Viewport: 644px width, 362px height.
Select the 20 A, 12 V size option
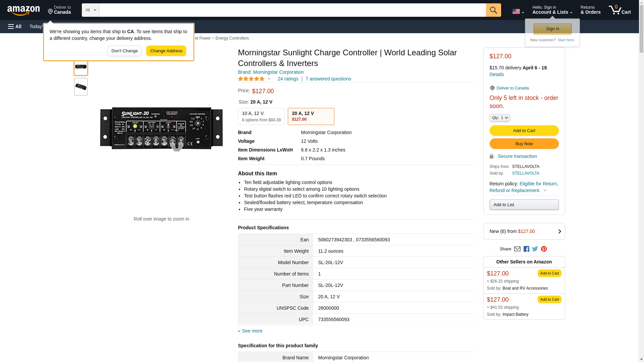click(x=311, y=116)
